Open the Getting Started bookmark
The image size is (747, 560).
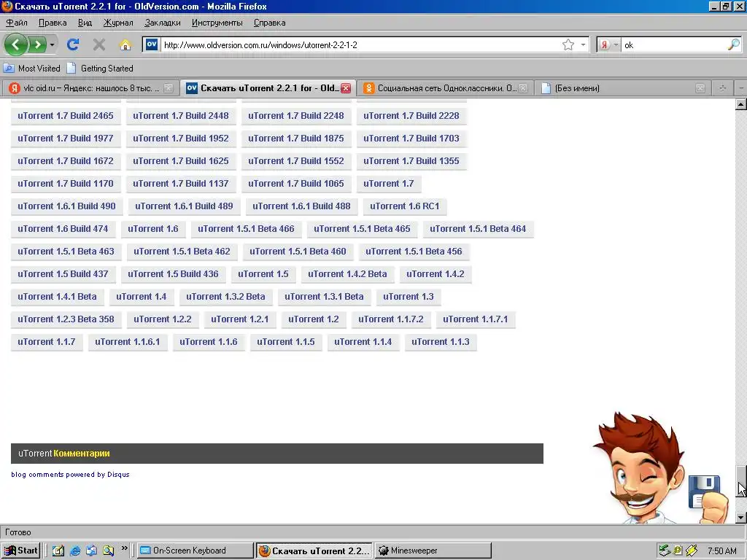click(100, 68)
